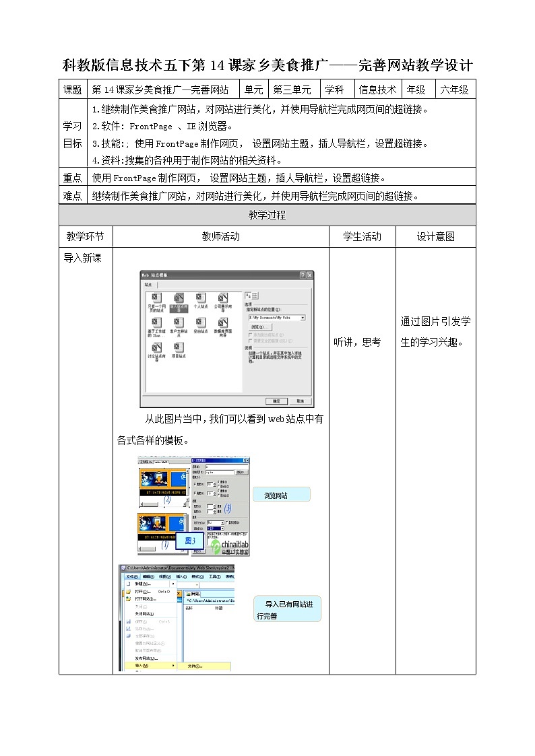535x756 pixels.
Task: Click the 导入已有网站进行完善 callout box
Action: click(x=287, y=609)
